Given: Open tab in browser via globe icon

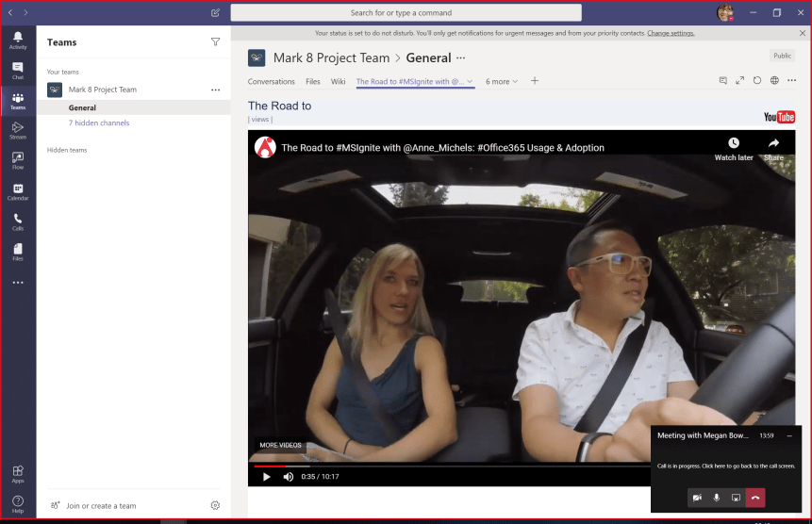Looking at the screenshot, I should [x=774, y=81].
